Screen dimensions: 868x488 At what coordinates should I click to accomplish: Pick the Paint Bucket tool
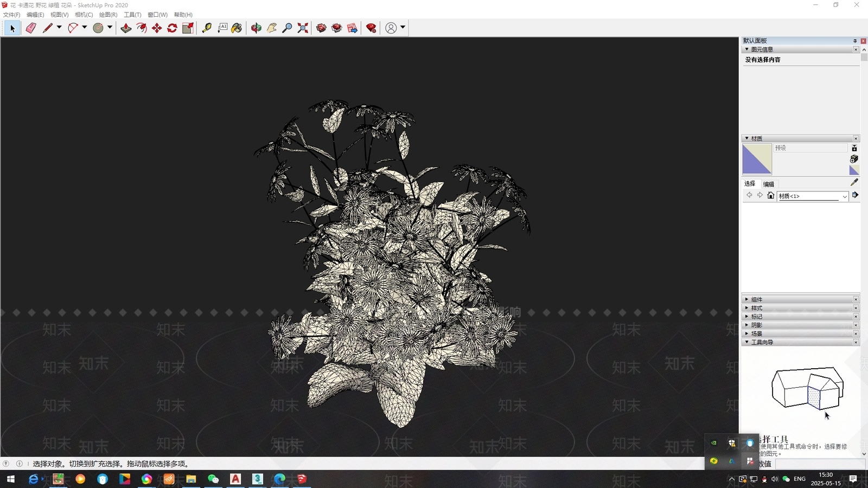pos(237,28)
